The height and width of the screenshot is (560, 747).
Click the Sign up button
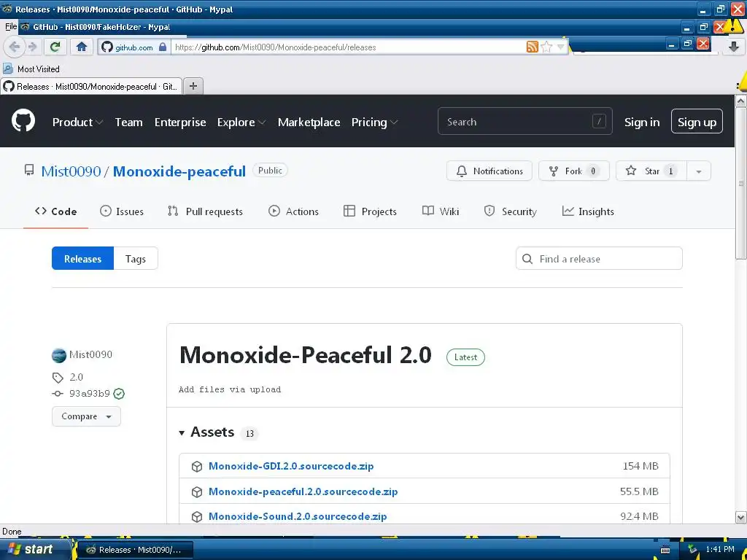coord(697,122)
